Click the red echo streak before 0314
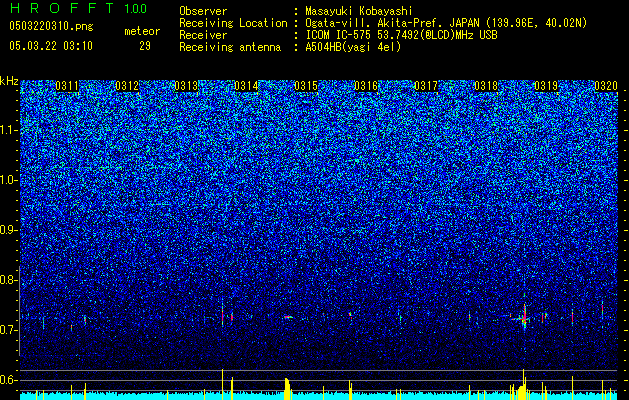 (222, 315)
